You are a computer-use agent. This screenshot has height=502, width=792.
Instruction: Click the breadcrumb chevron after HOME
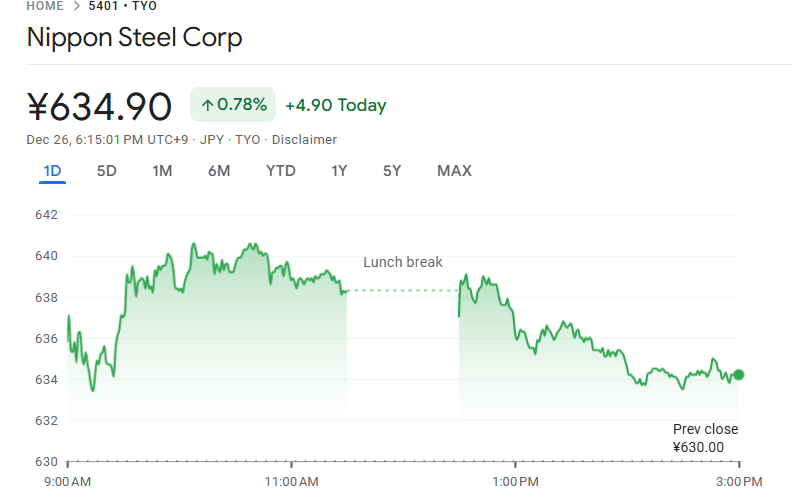click(74, 6)
